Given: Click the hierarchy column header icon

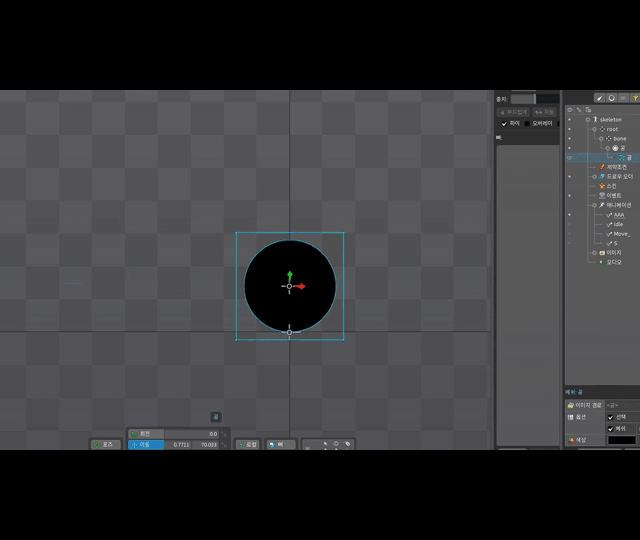Looking at the screenshot, I should pos(588,109).
